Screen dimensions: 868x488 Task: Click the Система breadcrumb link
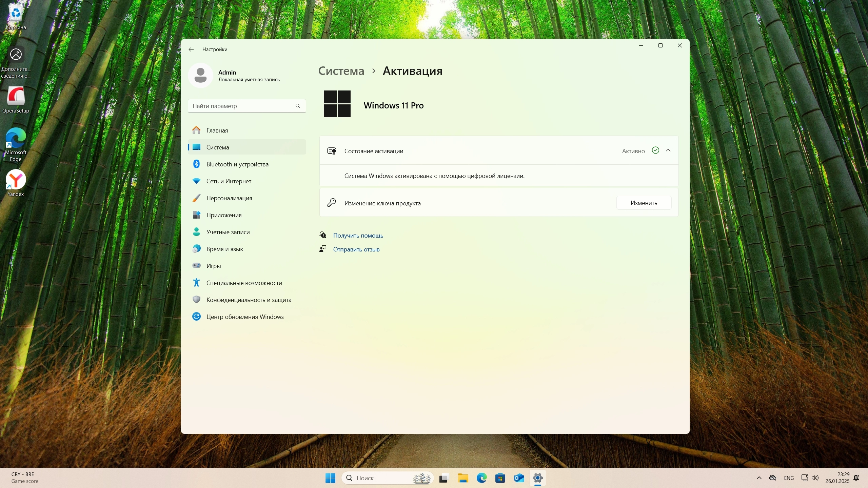point(341,71)
